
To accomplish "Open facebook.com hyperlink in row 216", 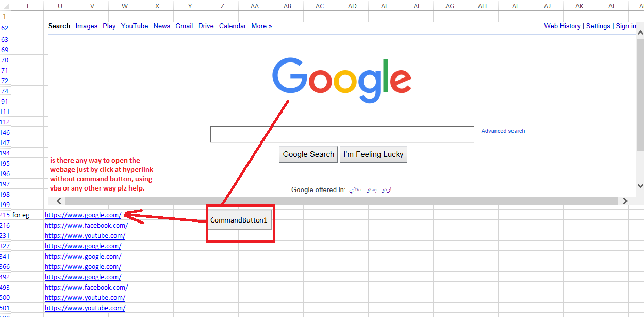I will coord(86,226).
